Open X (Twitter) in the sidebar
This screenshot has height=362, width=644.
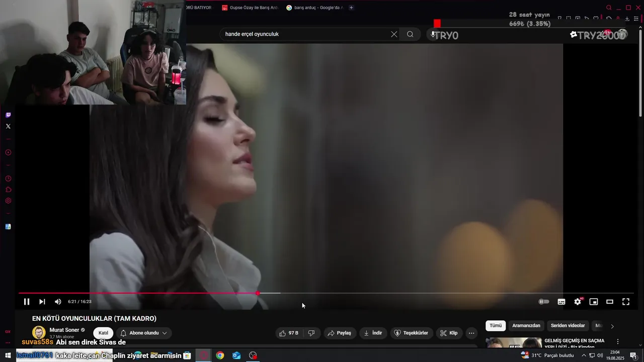[8, 126]
